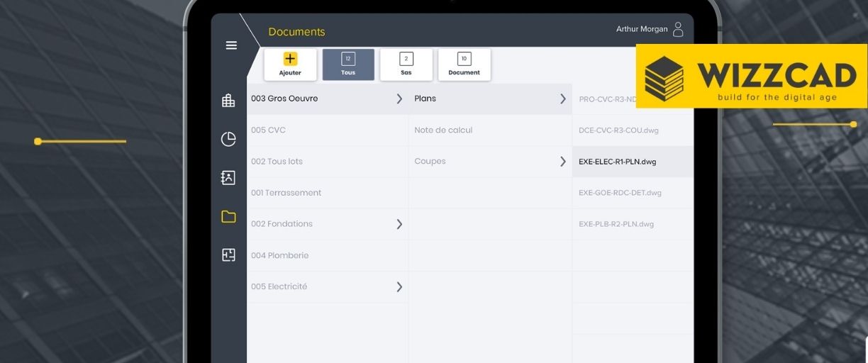The width and height of the screenshot is (868, 363).
Task: Expand the Plans subfolder chevron
Action: tap(563, 99)
